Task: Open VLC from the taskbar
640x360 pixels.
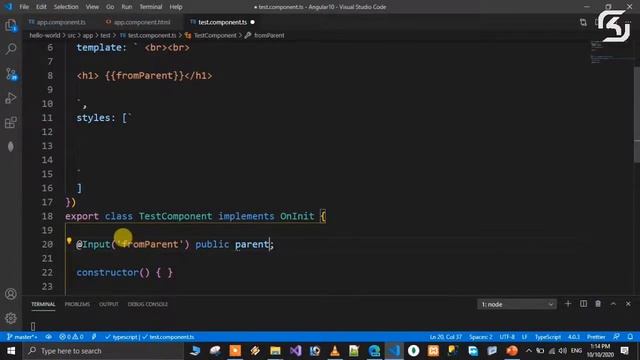Action: click(335, 351)
